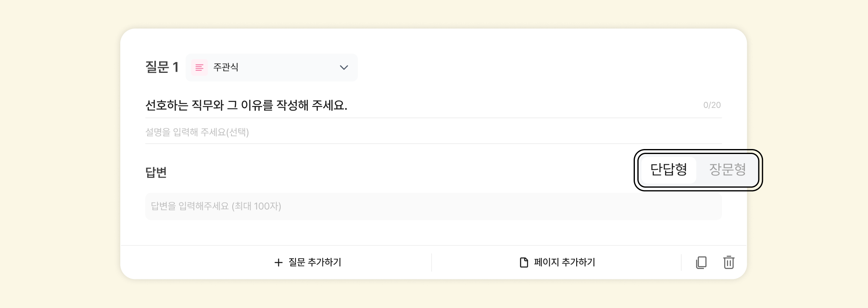
Task: Click the 답변을 입력해주세요 answer box
Action: coord(433,206)
